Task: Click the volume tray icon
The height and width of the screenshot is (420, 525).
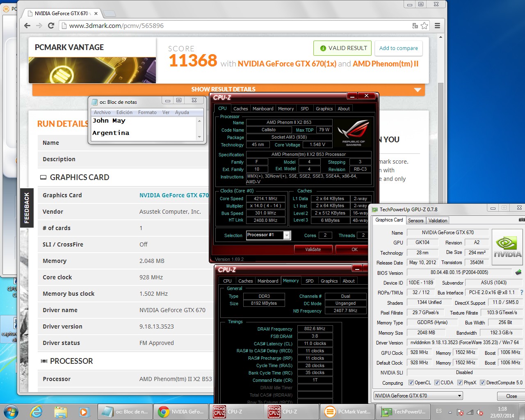Action: (480, 412)
